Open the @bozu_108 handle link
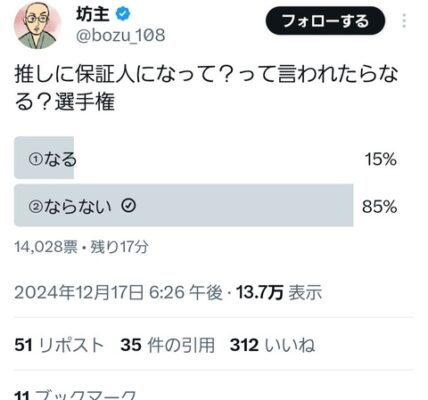Screen dimensions: 428x400 (121, 35)
